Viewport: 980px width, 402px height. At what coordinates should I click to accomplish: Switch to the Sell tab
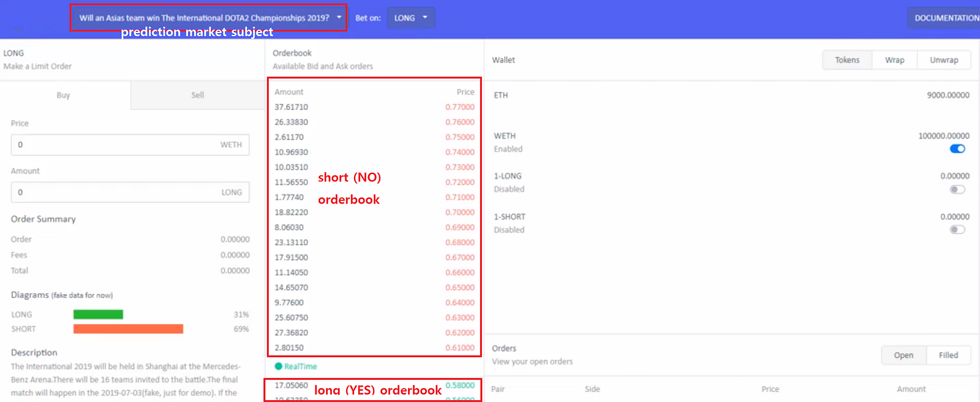(x=197, y=95)
